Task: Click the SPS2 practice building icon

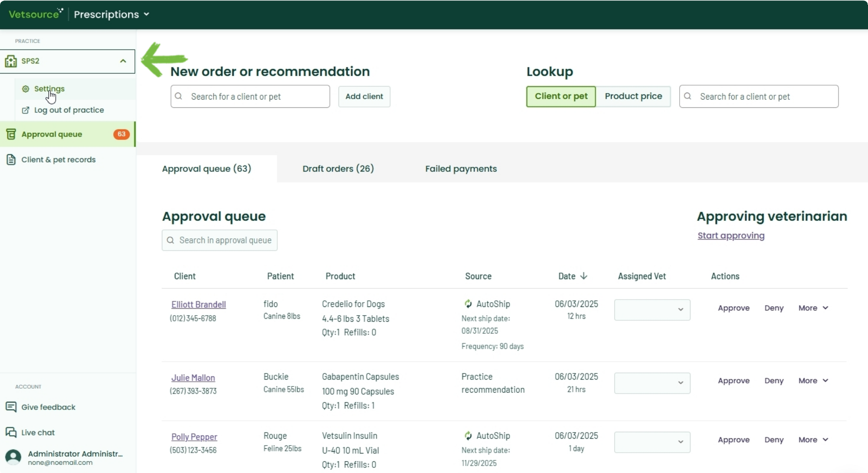Action: [11, 61]
